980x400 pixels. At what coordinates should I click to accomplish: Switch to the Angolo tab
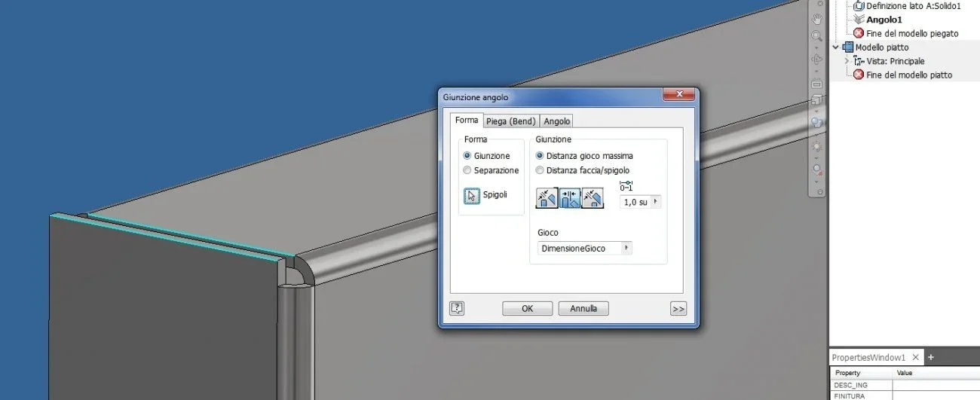[x=557, y=121]
